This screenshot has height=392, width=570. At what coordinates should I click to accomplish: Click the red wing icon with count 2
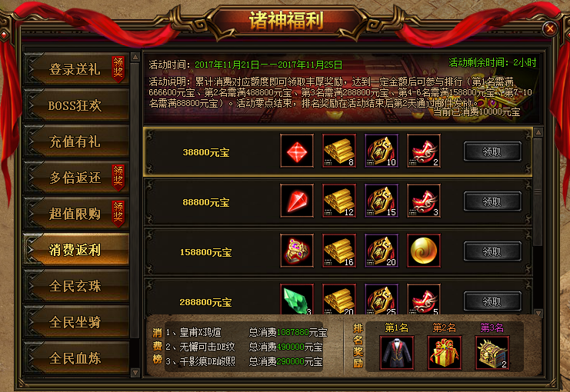424,151
